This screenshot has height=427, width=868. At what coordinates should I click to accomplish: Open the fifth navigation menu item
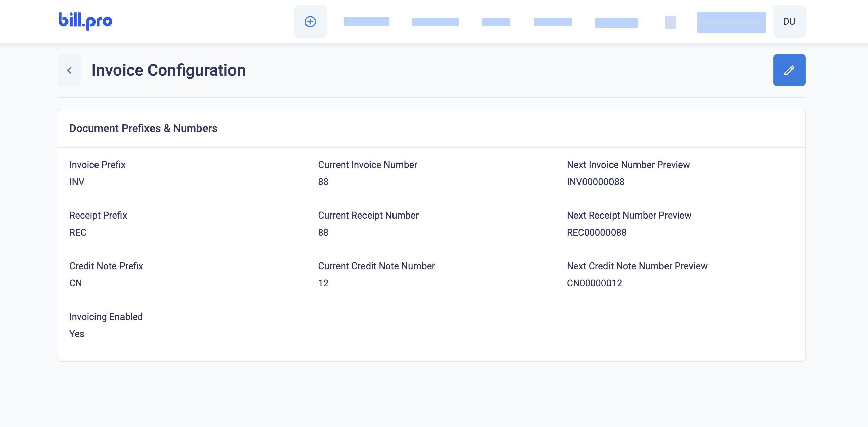[x=616, y=22]
